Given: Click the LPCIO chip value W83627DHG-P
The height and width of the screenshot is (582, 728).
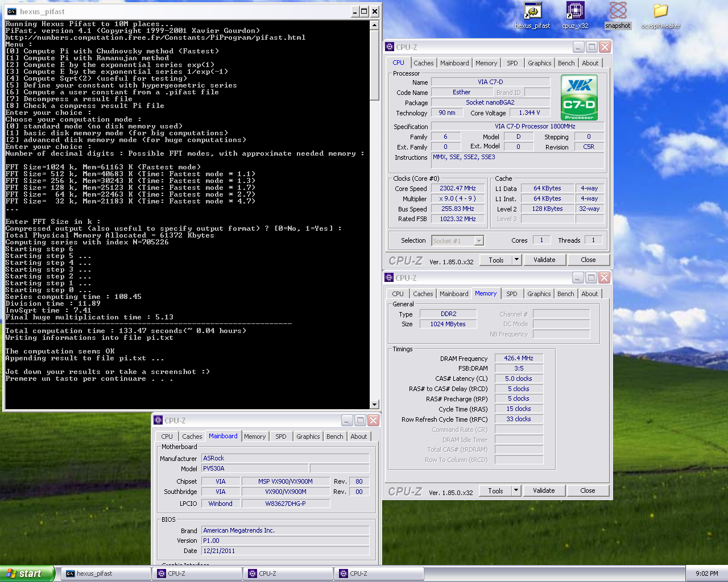Looking at the screenshot, I should 286,504.
